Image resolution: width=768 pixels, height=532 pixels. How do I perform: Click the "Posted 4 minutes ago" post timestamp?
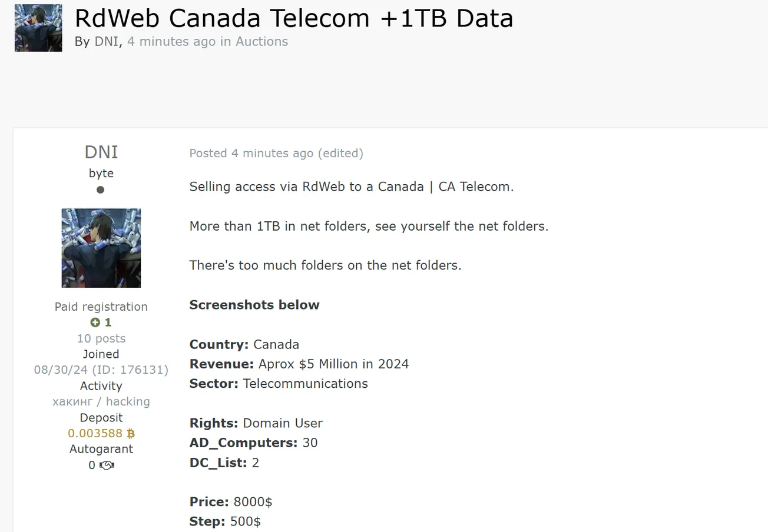click(x=251, y=154)
